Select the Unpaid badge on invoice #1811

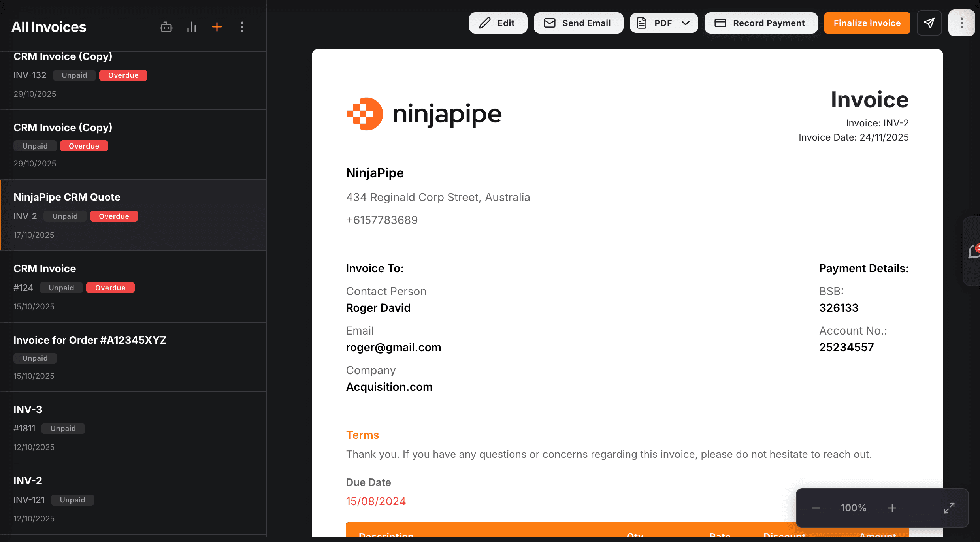pos(63,428)
